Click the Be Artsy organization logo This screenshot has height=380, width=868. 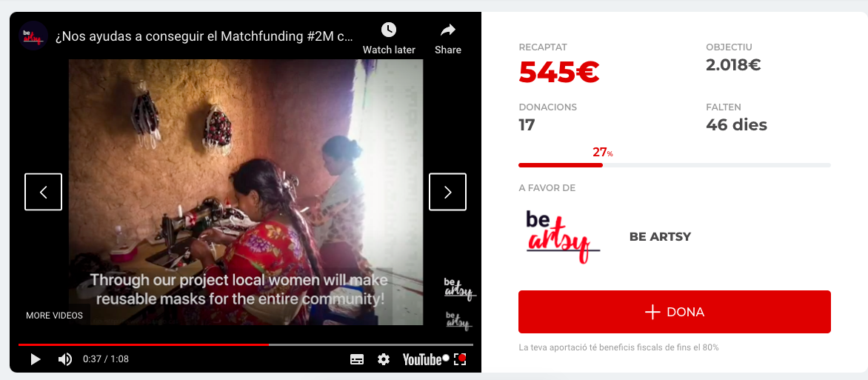[x=563, y=236]
